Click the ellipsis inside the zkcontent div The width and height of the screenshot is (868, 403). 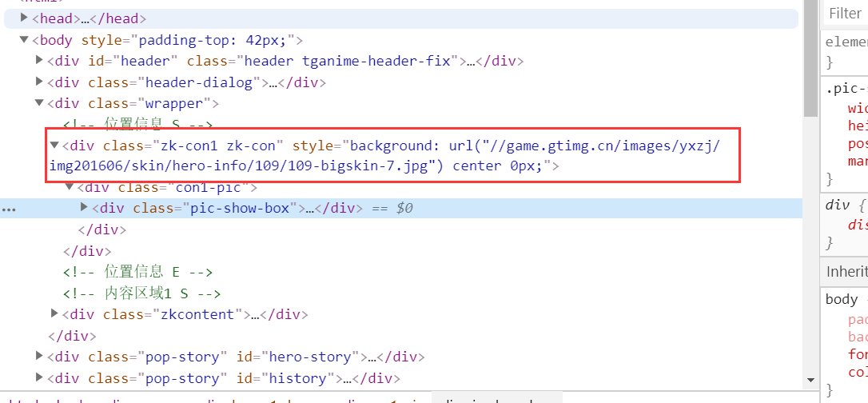[x=255, y=314]
